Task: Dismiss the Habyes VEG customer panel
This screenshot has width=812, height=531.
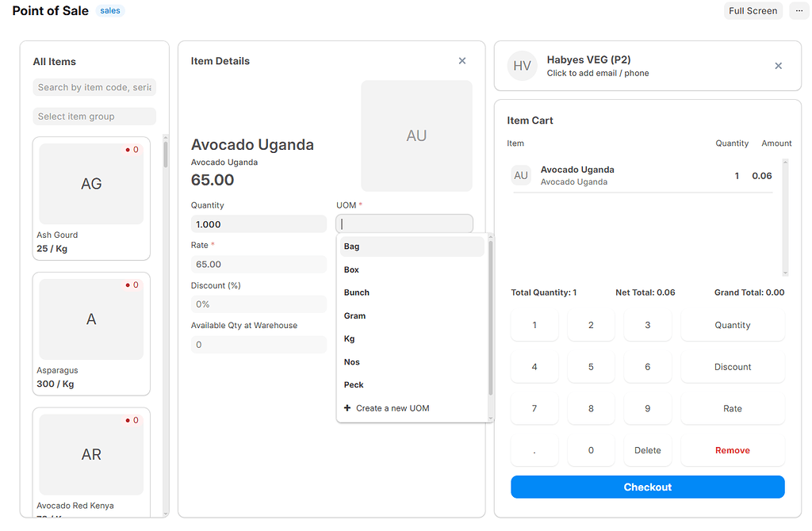Action: point(778,66)
